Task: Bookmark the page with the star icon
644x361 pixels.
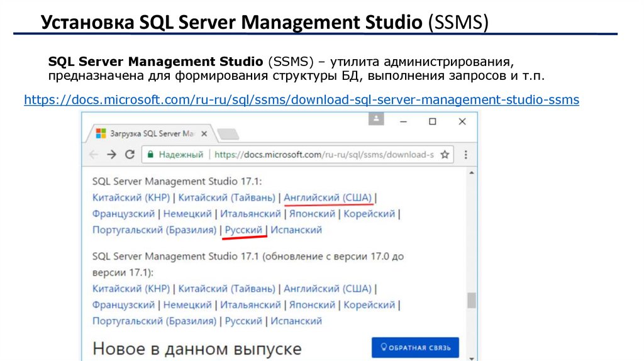Action: pyautogui.click(x=445, y=155)
